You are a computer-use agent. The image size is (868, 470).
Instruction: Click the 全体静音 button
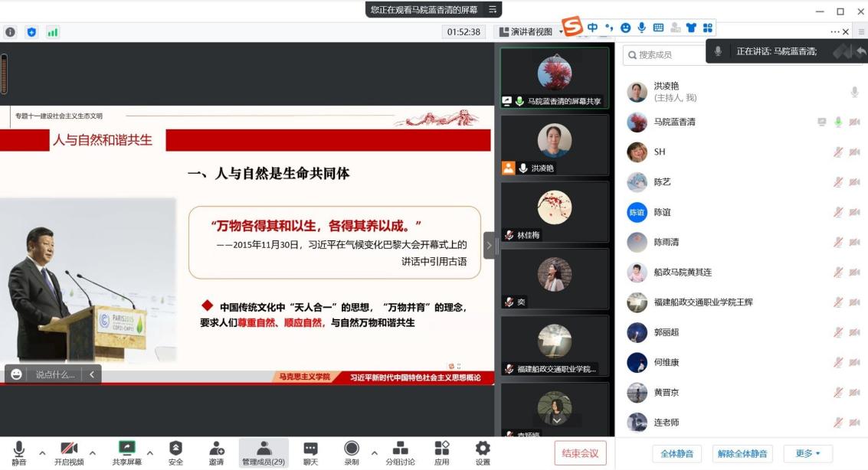tap(676, 453)
